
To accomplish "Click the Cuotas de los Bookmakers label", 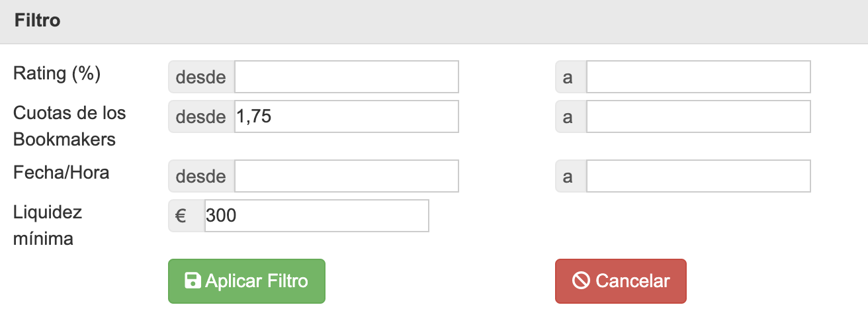I will point(69,126).
